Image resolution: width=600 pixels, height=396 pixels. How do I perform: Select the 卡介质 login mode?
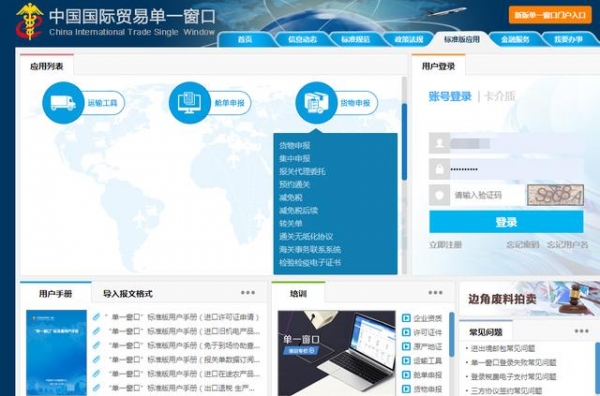coord(500,96)
